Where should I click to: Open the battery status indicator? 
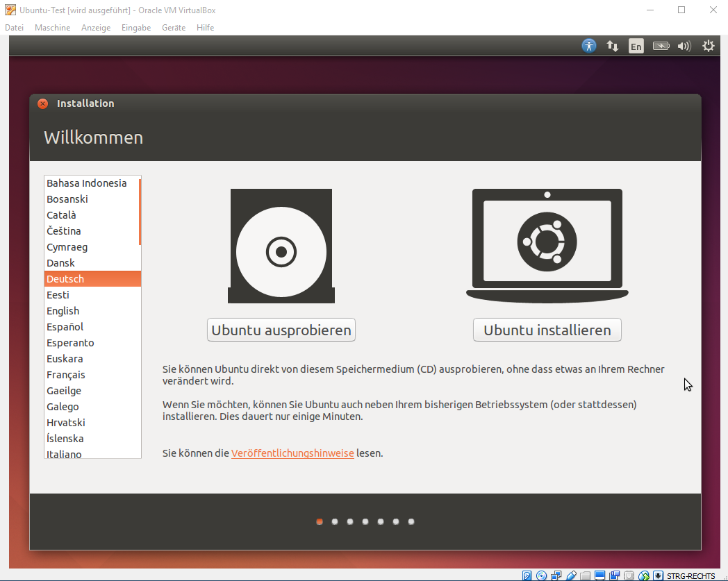[661, 46]
